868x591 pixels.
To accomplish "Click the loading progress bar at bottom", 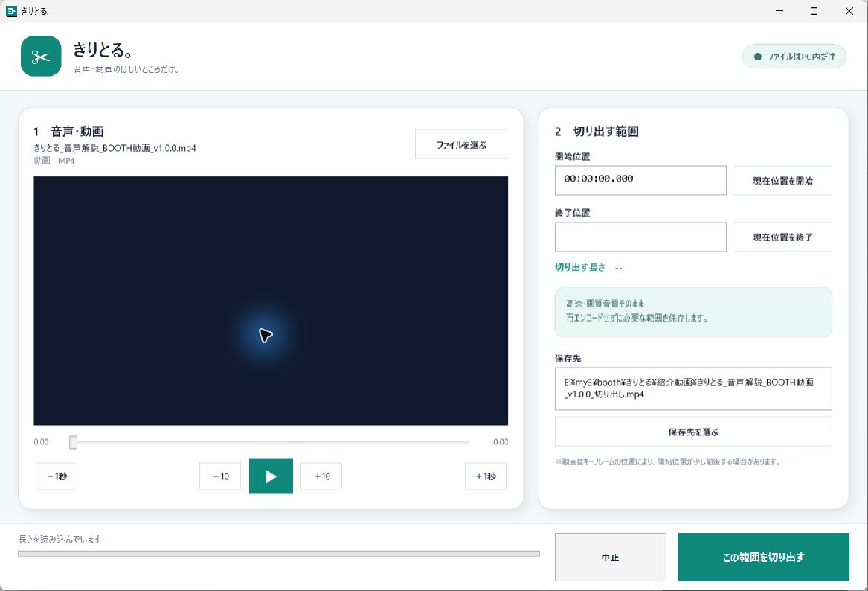I will 278,553.
